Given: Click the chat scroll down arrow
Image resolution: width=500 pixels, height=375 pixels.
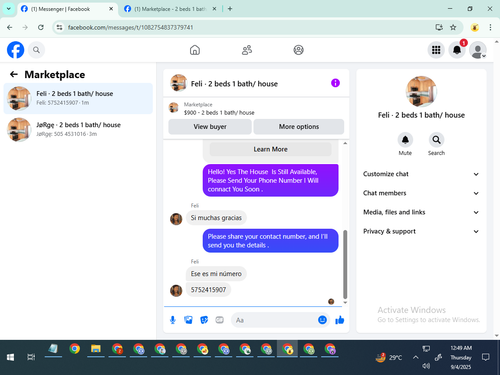Looking at the screenshot, I should [x=345, y=303].
